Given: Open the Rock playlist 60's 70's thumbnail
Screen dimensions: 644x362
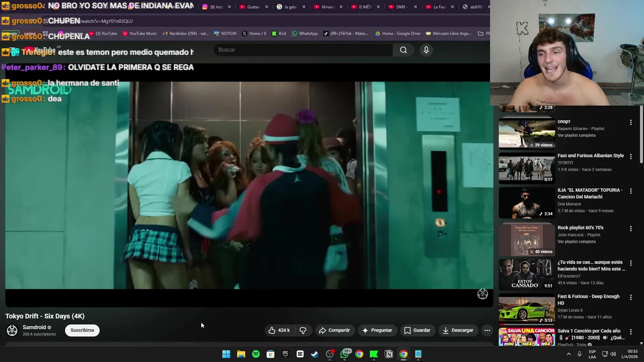Looking at the screenshot, I should click(526, 239).
